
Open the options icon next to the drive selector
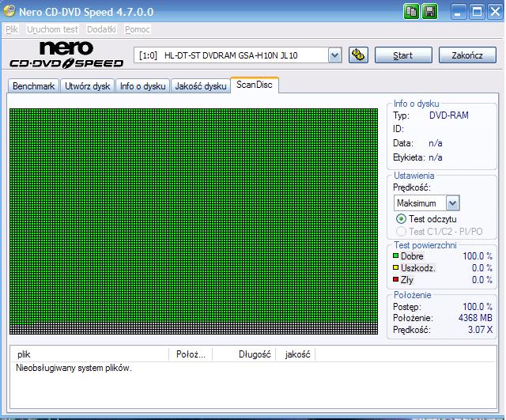358,55
